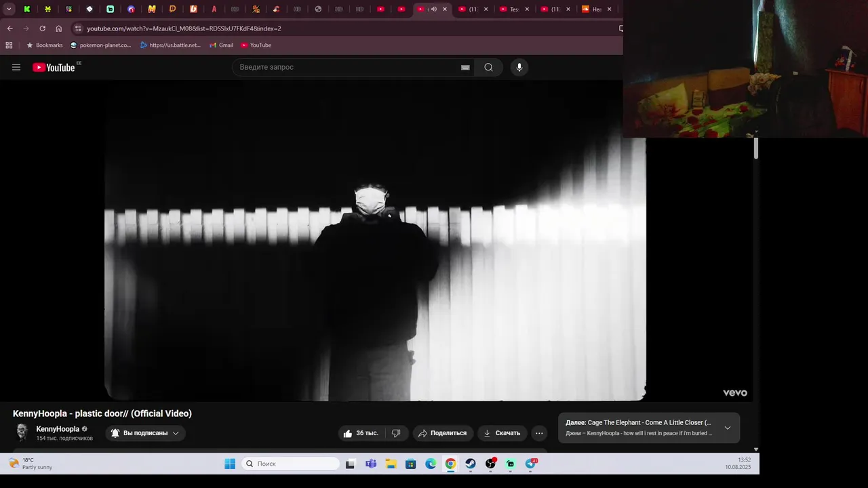Click the page vertical scrollbar thumb
868x488 pixels.
click(755, 148)
